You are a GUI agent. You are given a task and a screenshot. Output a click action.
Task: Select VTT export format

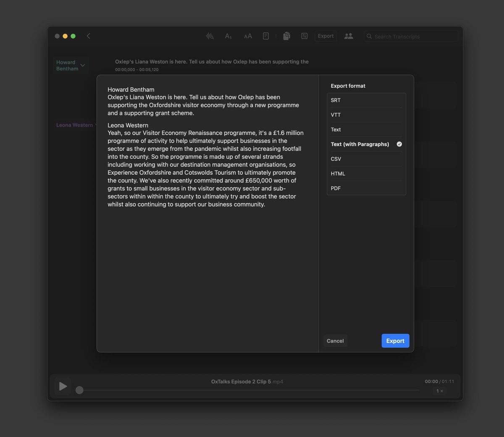tap(366, 115)
